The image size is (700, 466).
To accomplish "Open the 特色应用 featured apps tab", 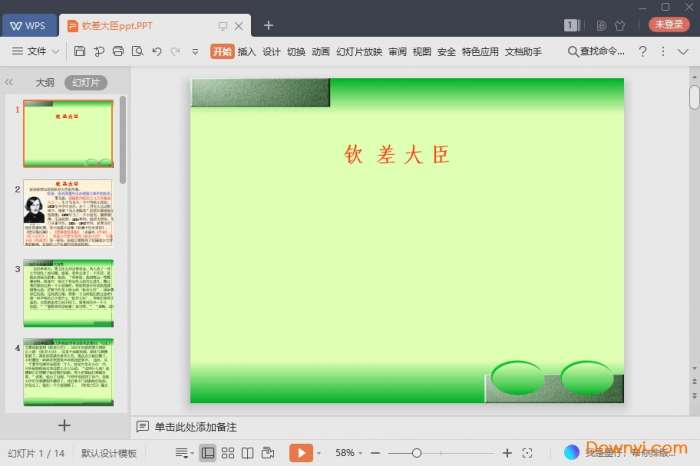I will pos(480,52).
